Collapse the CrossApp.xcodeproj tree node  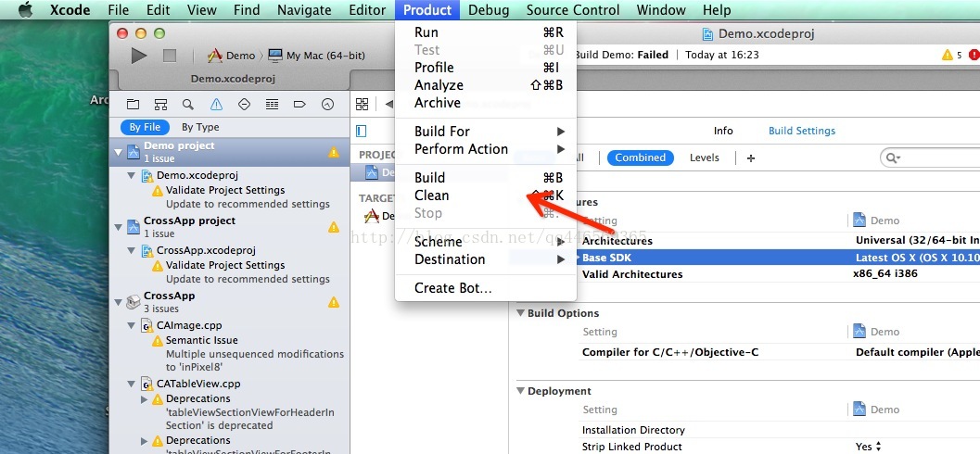click(132, 250)
